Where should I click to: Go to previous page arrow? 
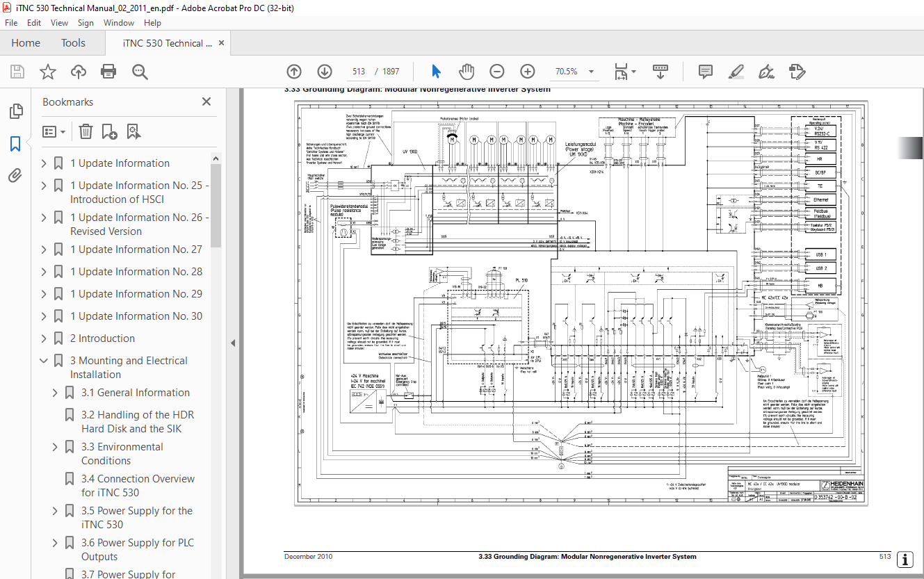coord(294,72)
